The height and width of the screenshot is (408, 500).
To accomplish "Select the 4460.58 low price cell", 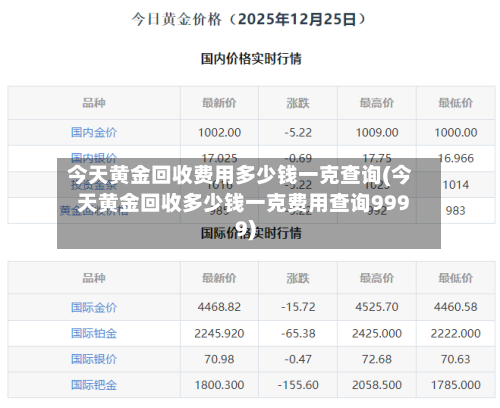I will click(456, 307).
